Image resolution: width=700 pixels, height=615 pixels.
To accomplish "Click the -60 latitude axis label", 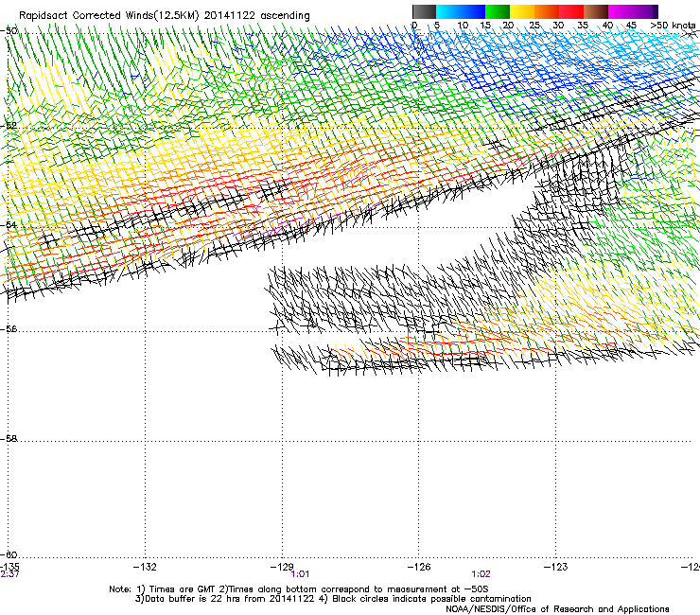I will pyautogui.click(x=9, y=554).
